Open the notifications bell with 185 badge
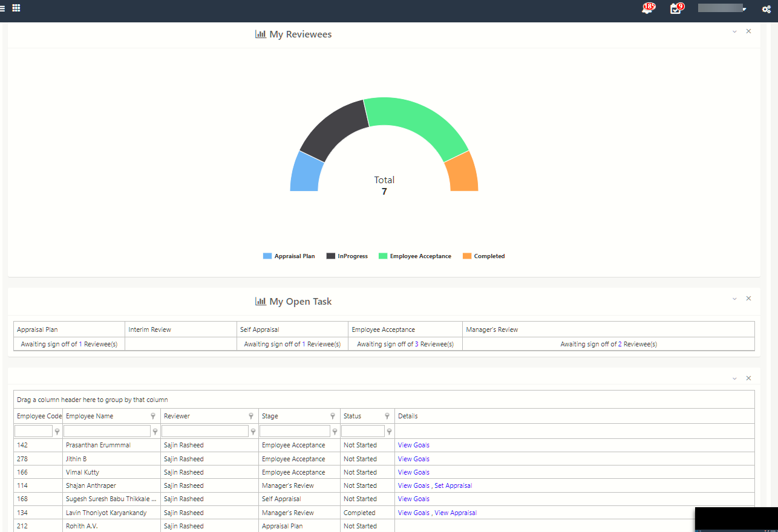Viewport: 778px width, 532px height. point(647,9)
